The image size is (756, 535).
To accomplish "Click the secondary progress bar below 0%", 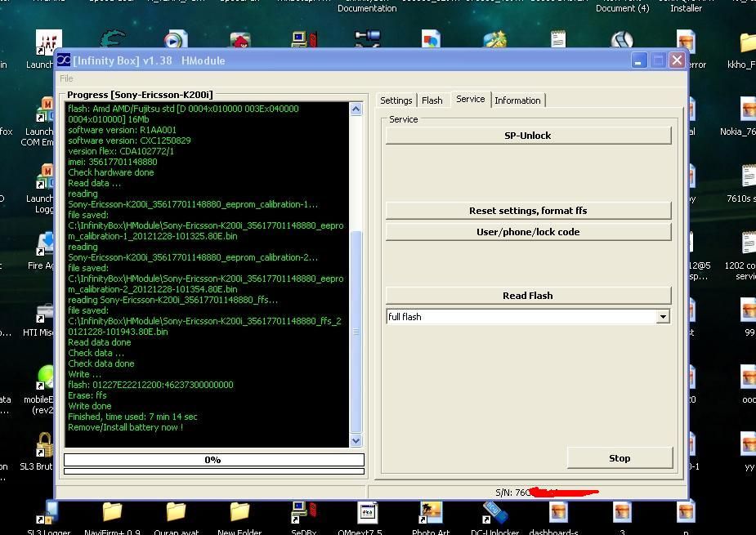I will pos(214,471).
